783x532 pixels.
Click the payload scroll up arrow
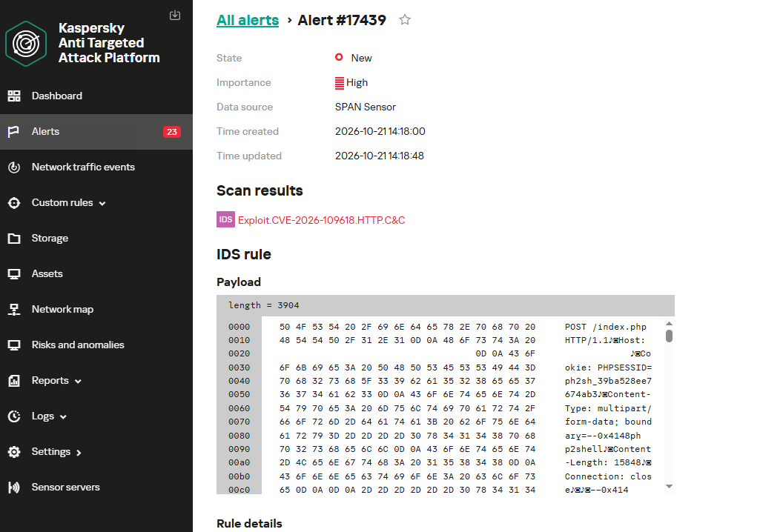(669, 324)
